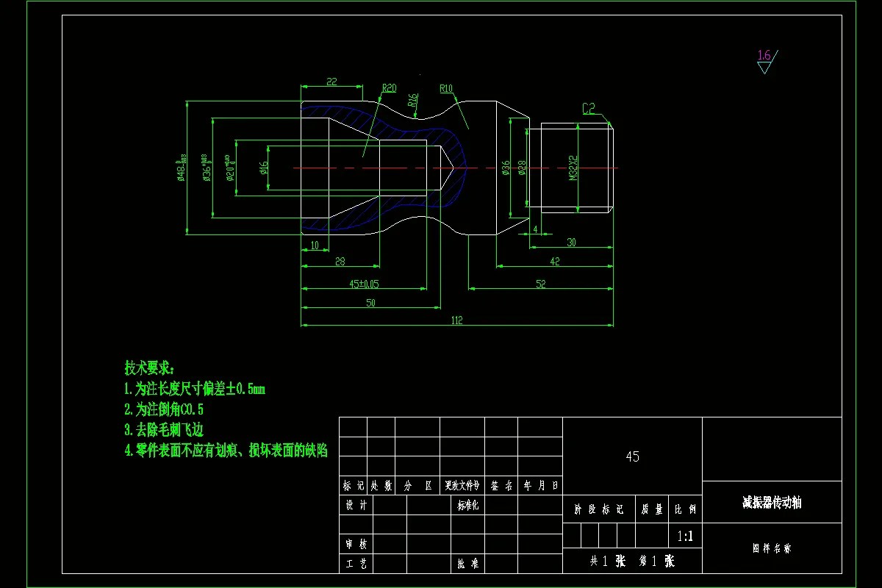This screenshot has height=588, width=882.
Task: Click the 批准 cell
Action: click(x=467, y=564)
